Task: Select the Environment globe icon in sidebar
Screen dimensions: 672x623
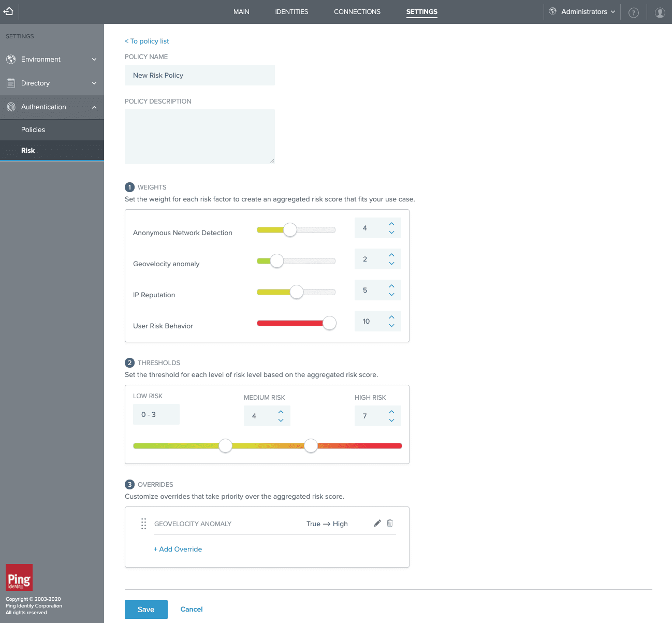Action: click(11, 59)
